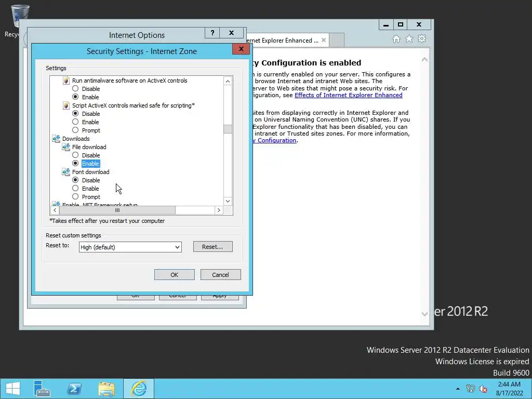Viewport: 532px width, 399px height.
Task: Open the Favorites star icon
Action: [x=409, y=39]
